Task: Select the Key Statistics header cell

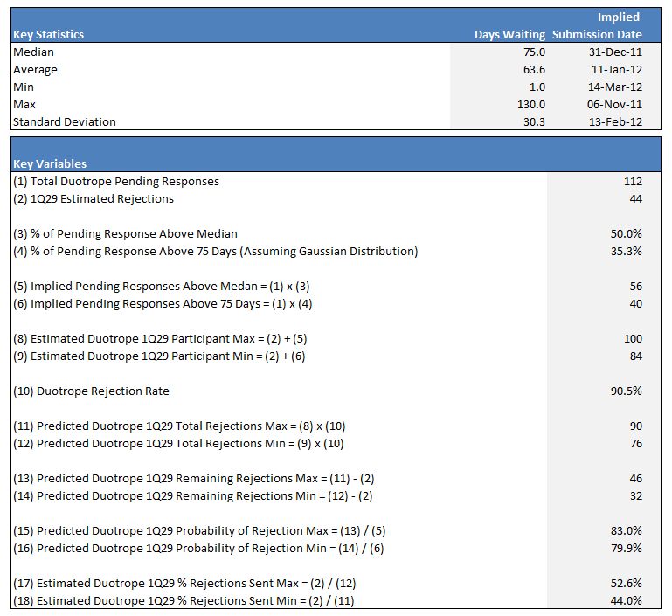Action: click(x=49, y=35)
